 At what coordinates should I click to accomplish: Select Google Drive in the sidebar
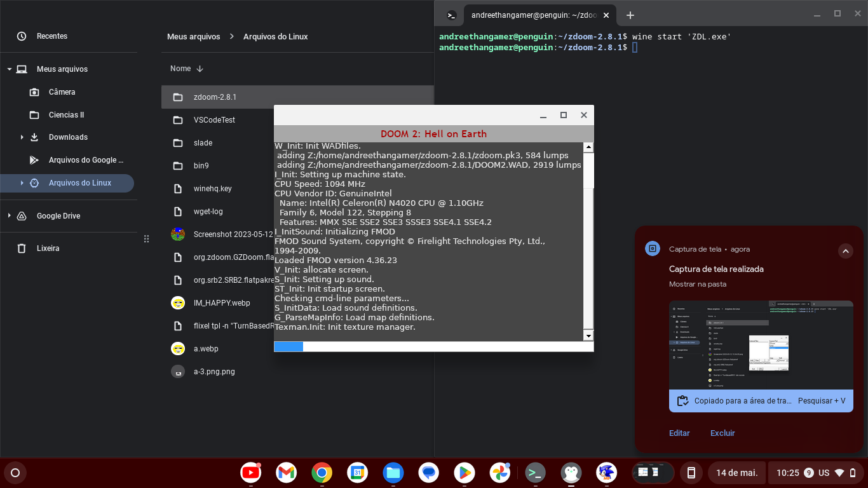point(58,216)
